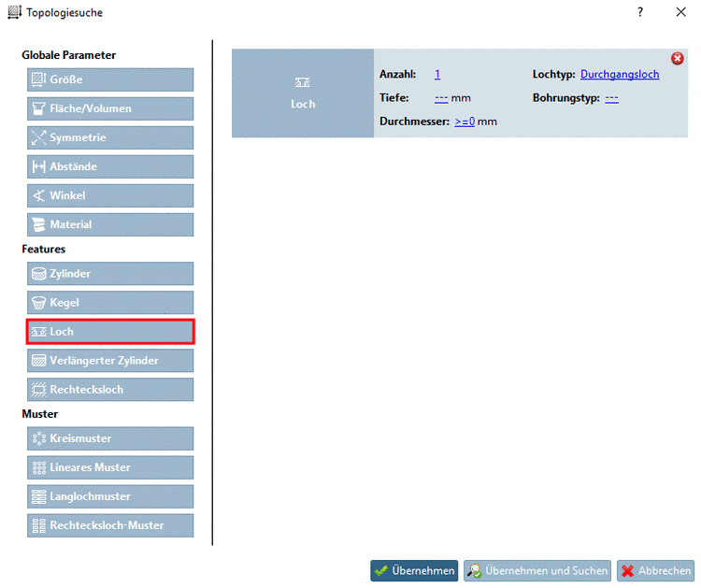The width and height of the screenshot is (701, 588).
Task: Click the Übernehmen button
Action: coord(414,571)
